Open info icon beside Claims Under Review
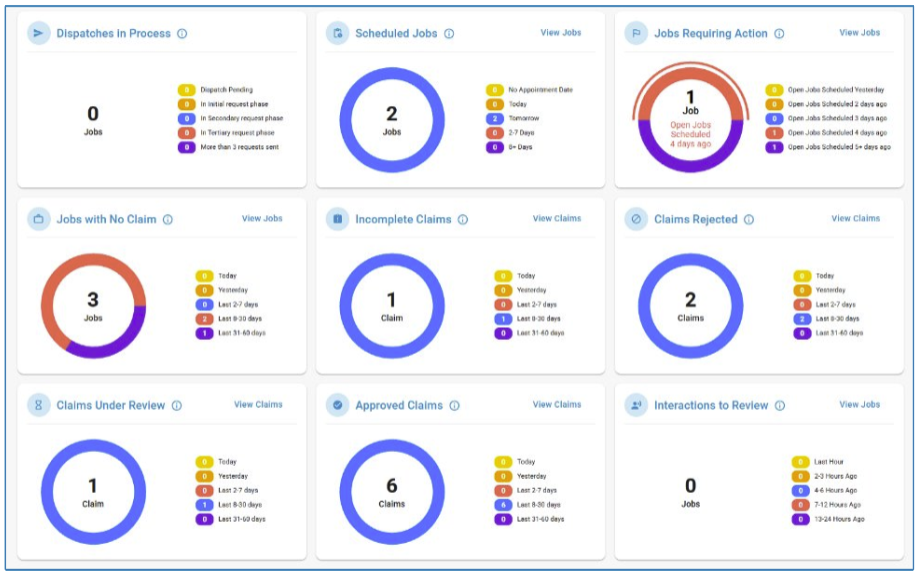Screen dimensions: 920x575 click(177, 405)
